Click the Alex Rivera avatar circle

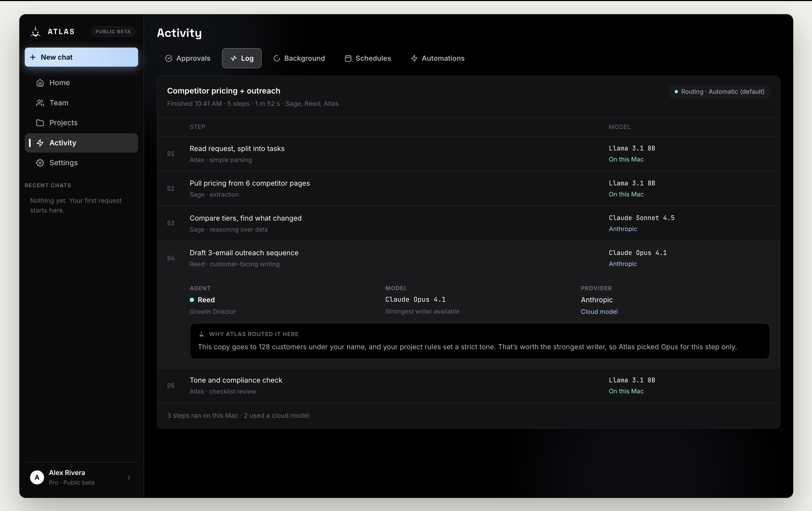coord(37,477)
